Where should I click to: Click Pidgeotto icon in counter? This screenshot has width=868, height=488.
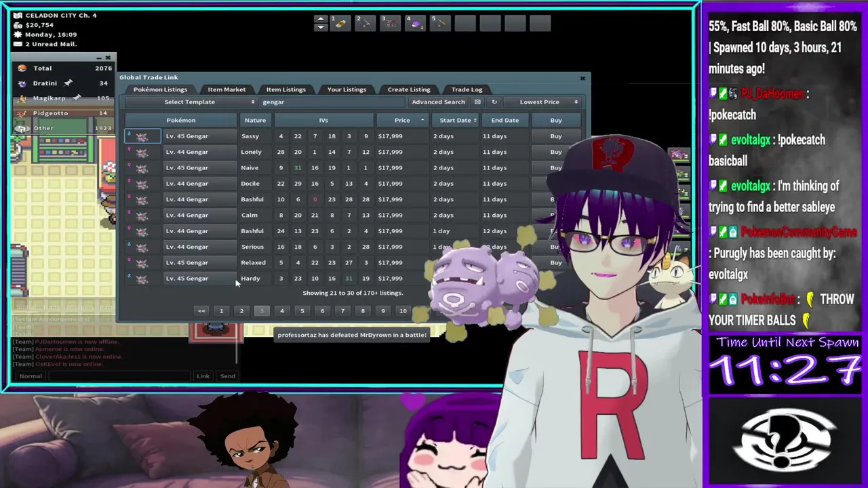(22, 113)
